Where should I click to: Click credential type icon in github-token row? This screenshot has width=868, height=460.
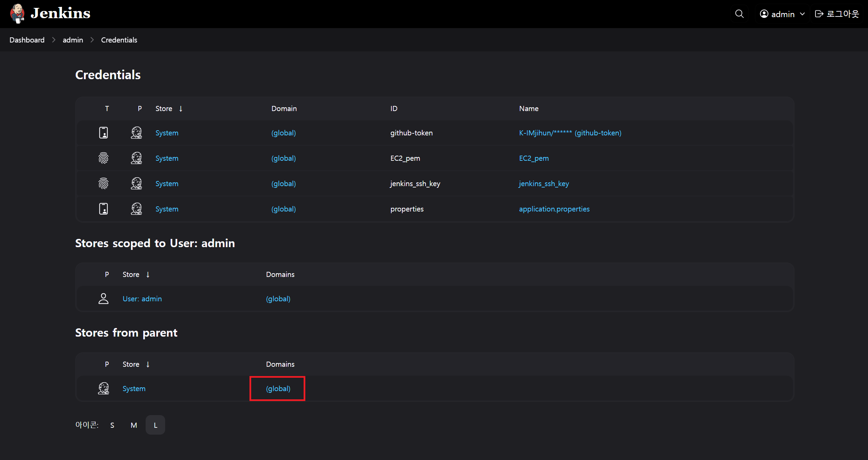[103, 133]
